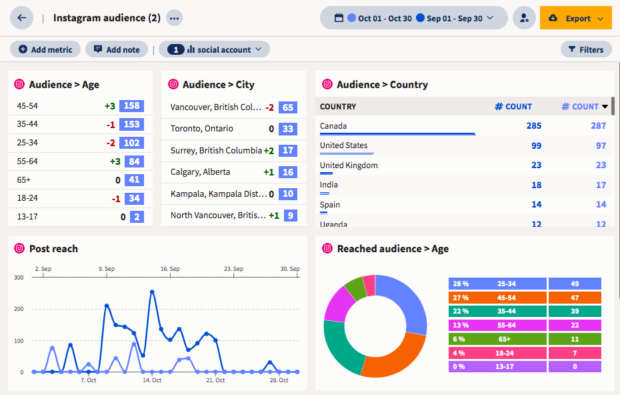The height and width of the screenshot is (395, 620).
Task: Click the dashboard title Instagram audience (2)
Action: pos(107,18)
